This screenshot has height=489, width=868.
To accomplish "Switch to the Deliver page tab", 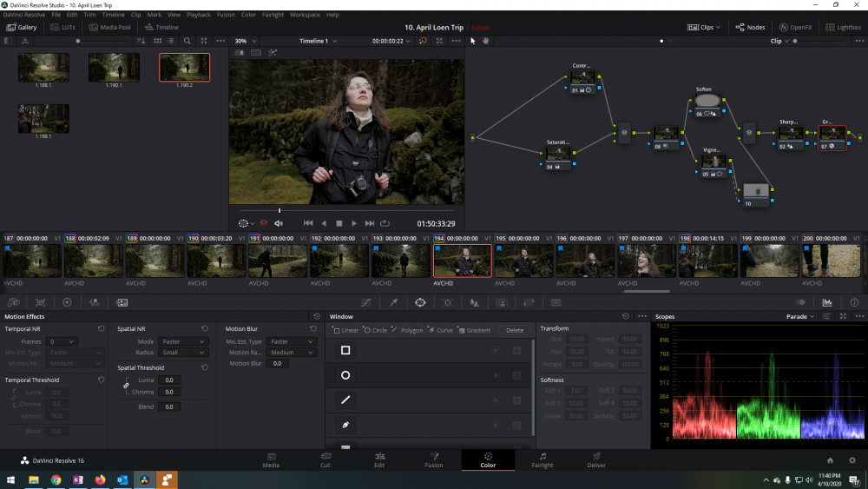I will (595, 459).
